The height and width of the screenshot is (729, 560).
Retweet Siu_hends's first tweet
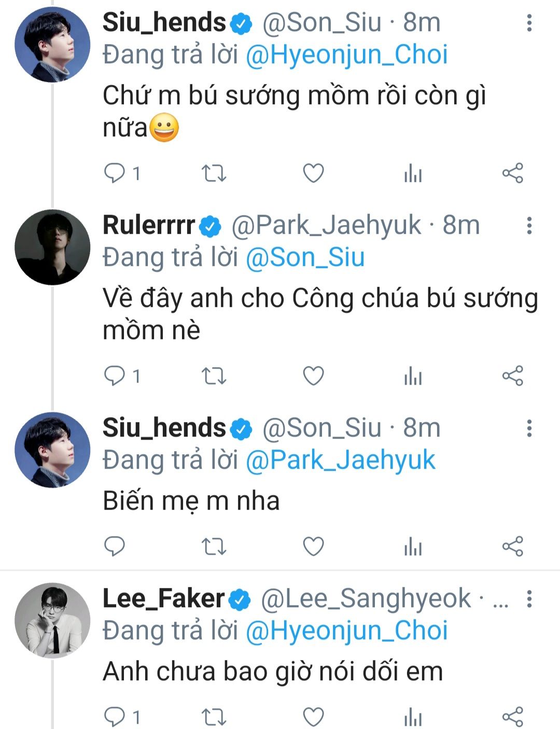tap(214, 173)
